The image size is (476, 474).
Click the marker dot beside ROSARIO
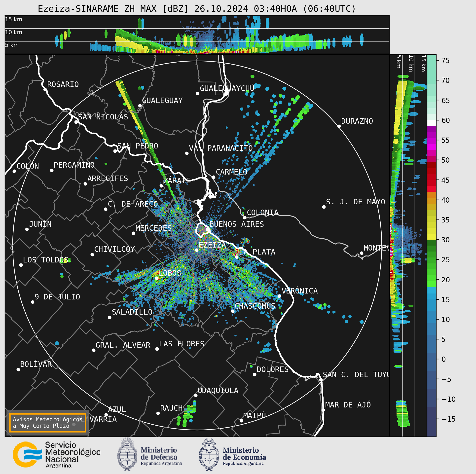coord(45,89)
